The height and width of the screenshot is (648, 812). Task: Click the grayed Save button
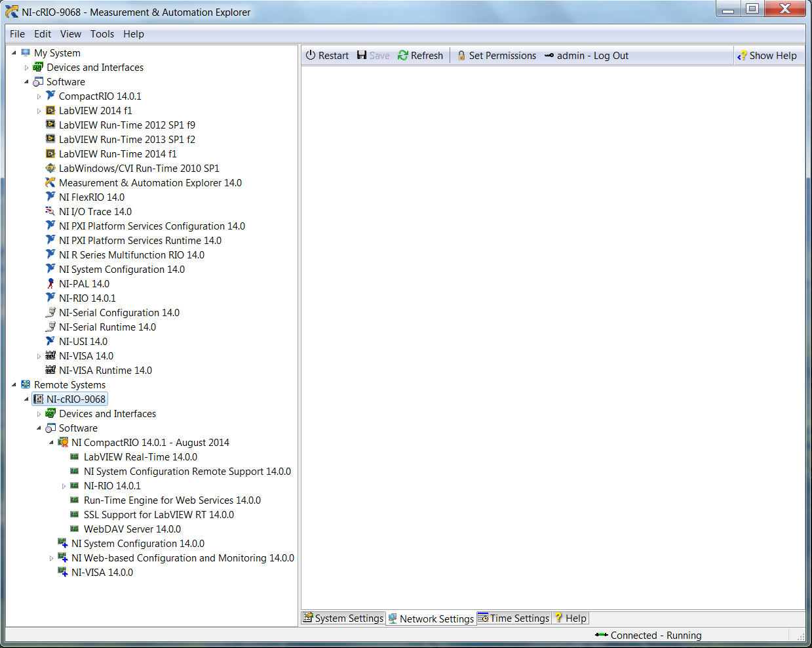373,55
